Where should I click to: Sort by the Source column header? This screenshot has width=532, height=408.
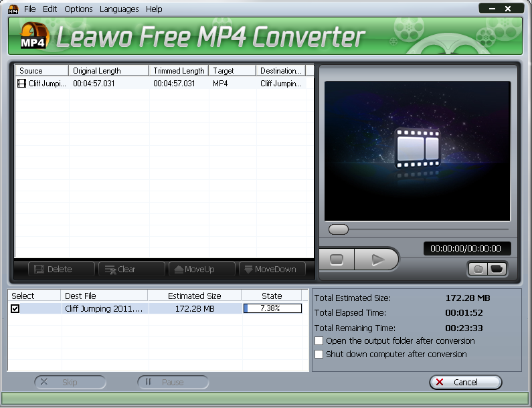pyautogui.click(x=41, y=70)
